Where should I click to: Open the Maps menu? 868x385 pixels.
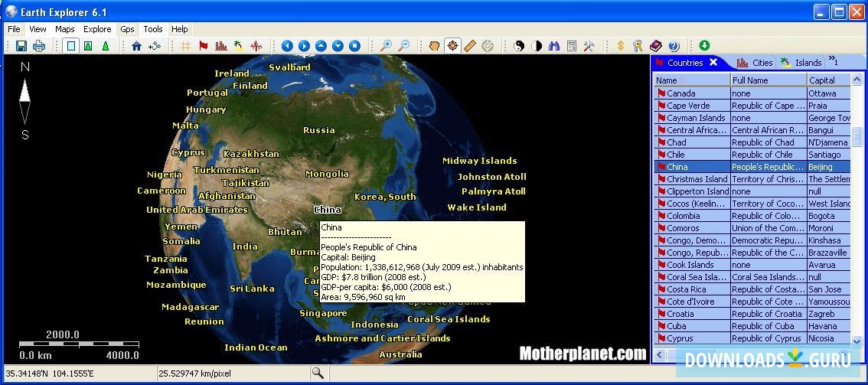pyautogui.click(x=65, y=29)
